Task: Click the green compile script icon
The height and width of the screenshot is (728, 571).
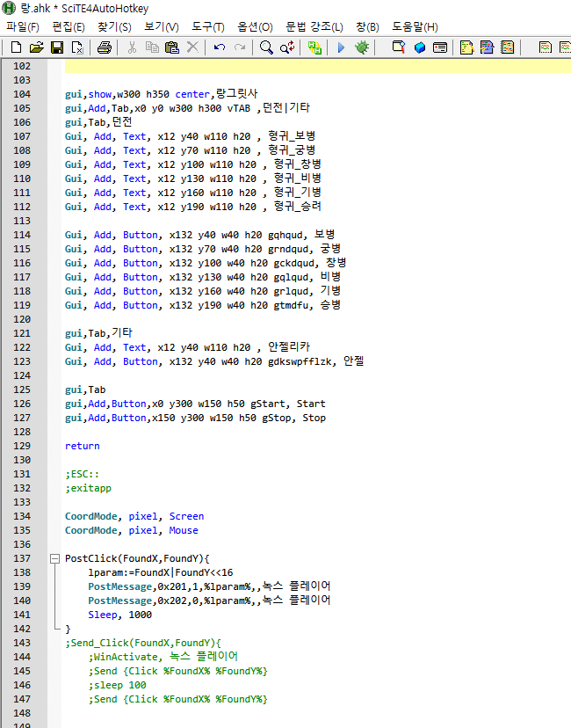Action: [x=314, y=47]
